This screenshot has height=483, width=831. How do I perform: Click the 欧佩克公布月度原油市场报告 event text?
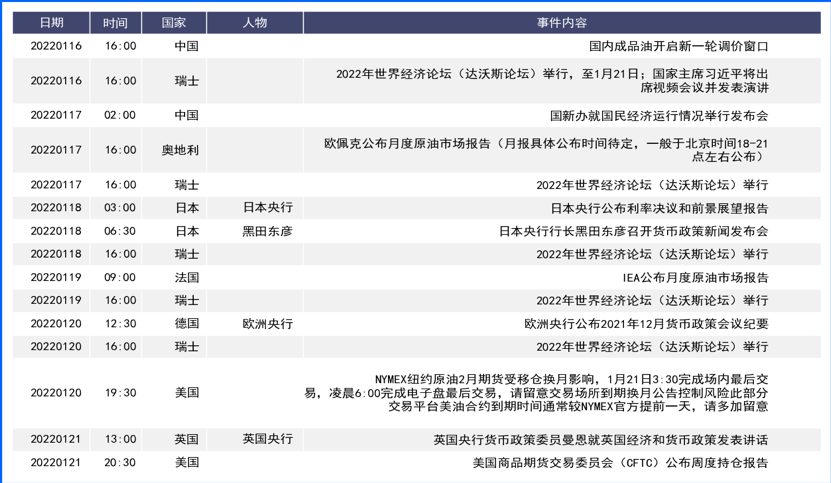[x=546, y=150]
